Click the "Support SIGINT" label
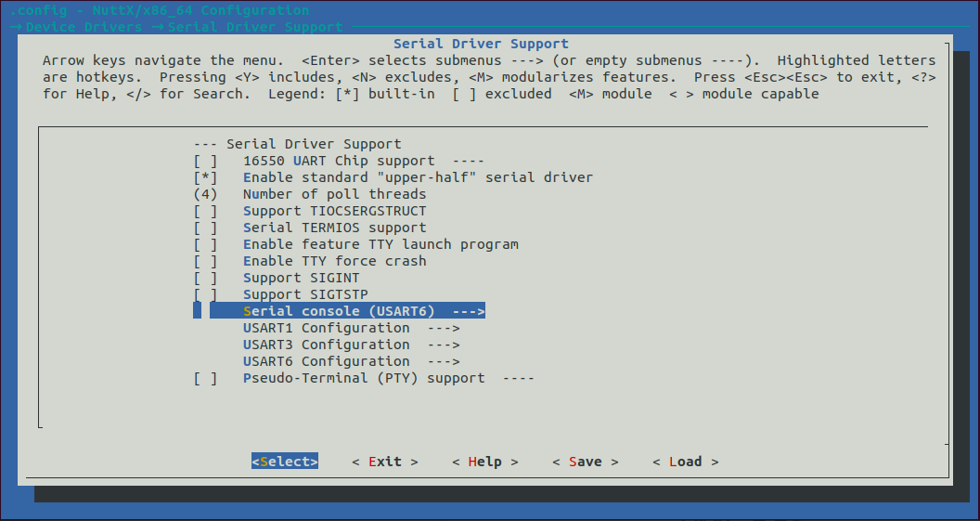The width and height of the screenshot is (980, 521). [x=302, y=278]
